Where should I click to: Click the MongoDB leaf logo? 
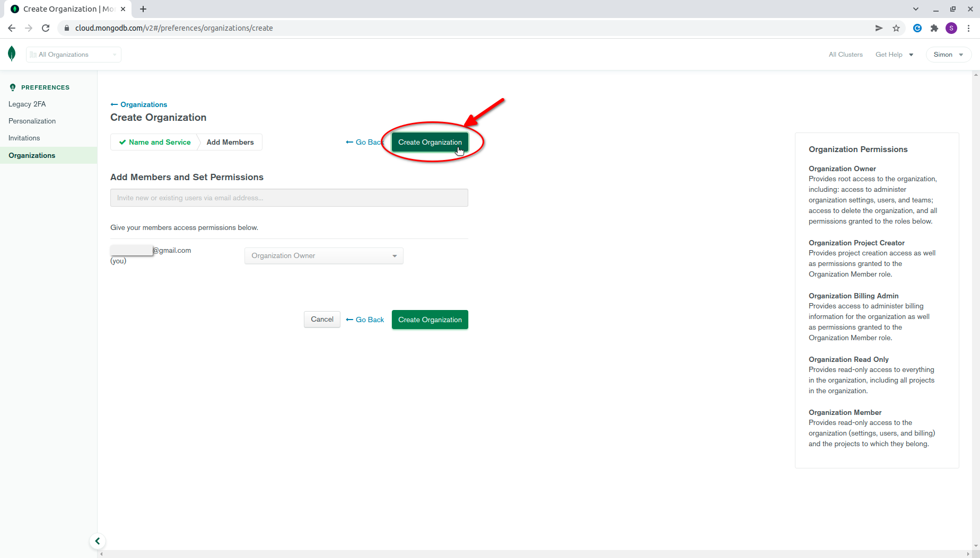pos(12,54)
